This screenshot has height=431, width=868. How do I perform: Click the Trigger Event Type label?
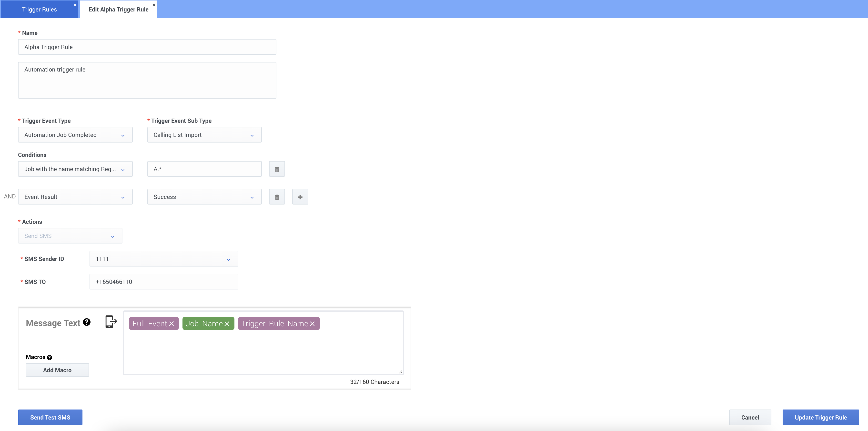click(x=46, y=121)
